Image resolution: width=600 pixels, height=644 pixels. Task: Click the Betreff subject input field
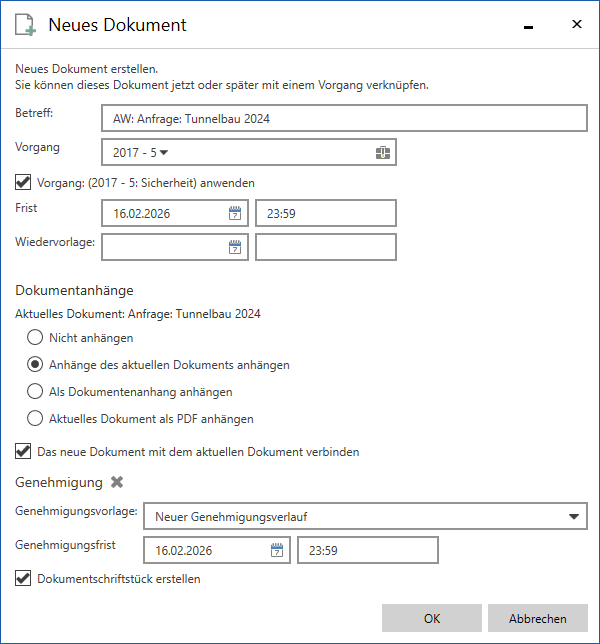point(344,118)
